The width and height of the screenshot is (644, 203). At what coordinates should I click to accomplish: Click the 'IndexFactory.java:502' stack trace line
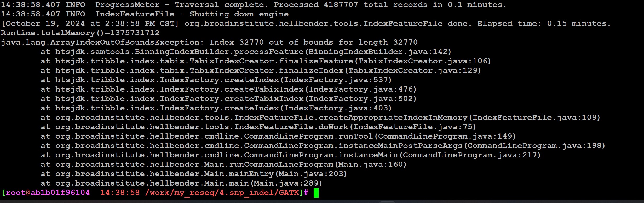pyautogui.click(x=228, y=99)
